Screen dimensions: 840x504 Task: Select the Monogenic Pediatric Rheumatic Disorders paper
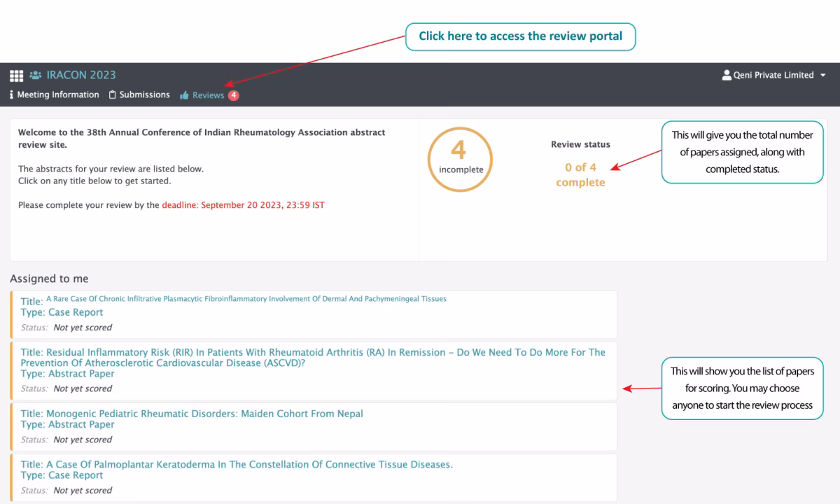(204, 414)
